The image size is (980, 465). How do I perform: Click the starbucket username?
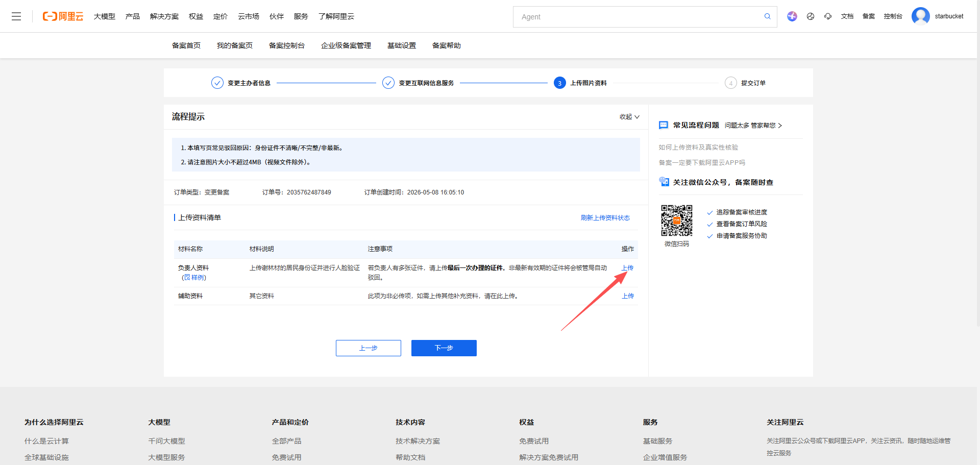949,16
